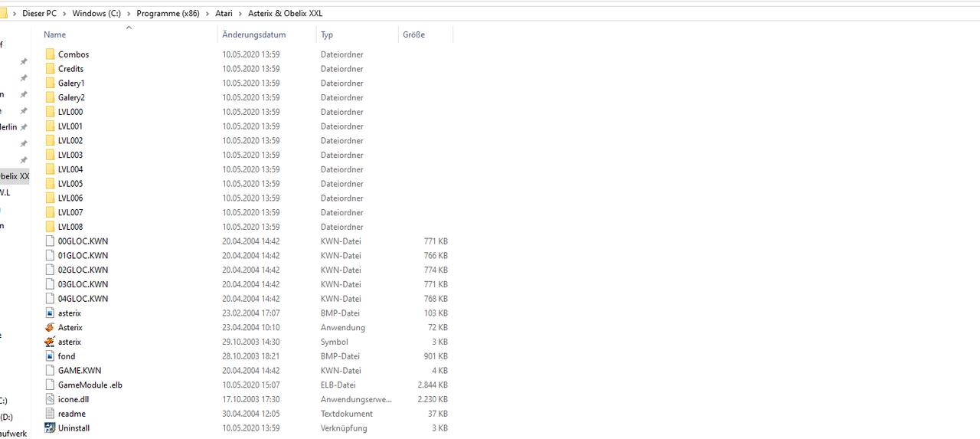Sort files by Name column
The width and height of the screenshot is (980, 439).
pos(54,34)
